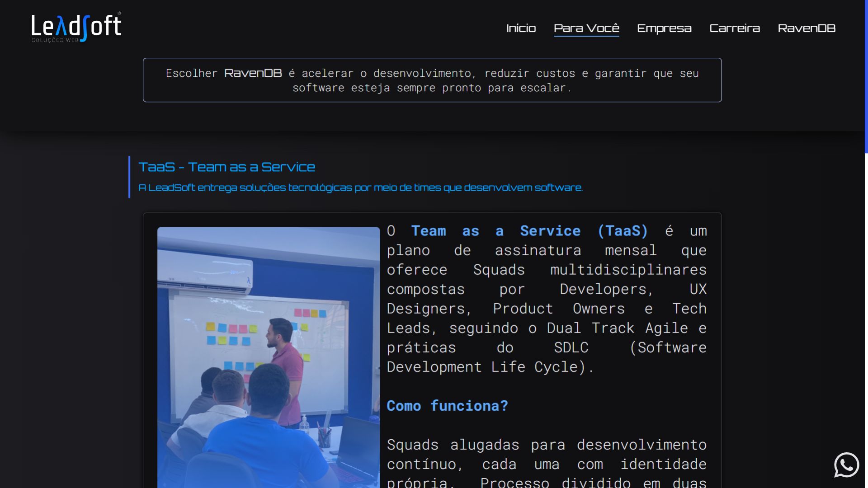This screenshot has height=488, width=868.
Task: Click the blue accent bar beside TaaS heading
Action: (x=129, y=177)
